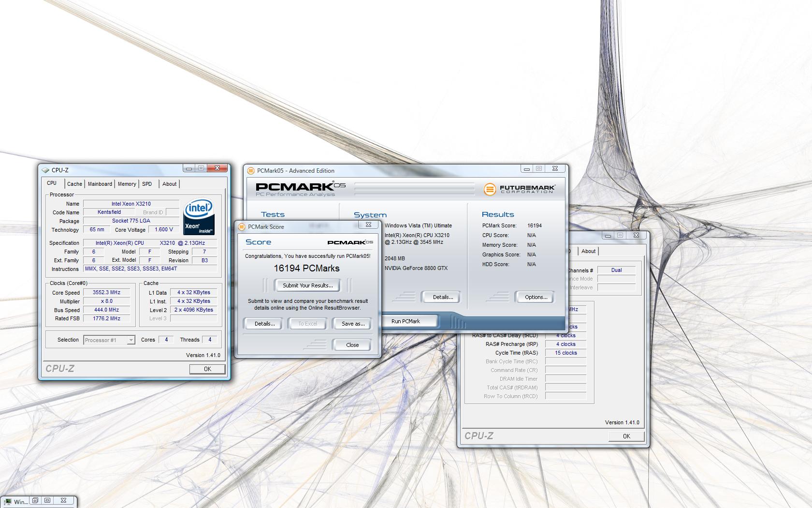
Task: Click the Cores count value field
Action: pyautogui.click(x=166, y=340)
